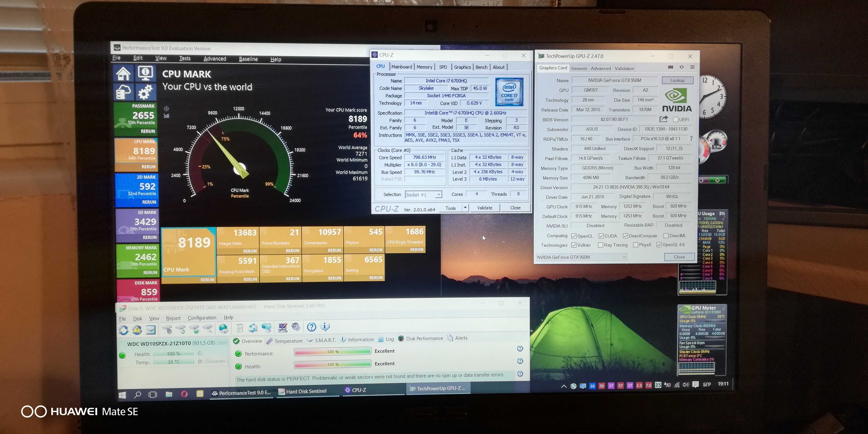Open the Tests menu in PerformanceTest

pyautogui.click(x=185, y=58)
